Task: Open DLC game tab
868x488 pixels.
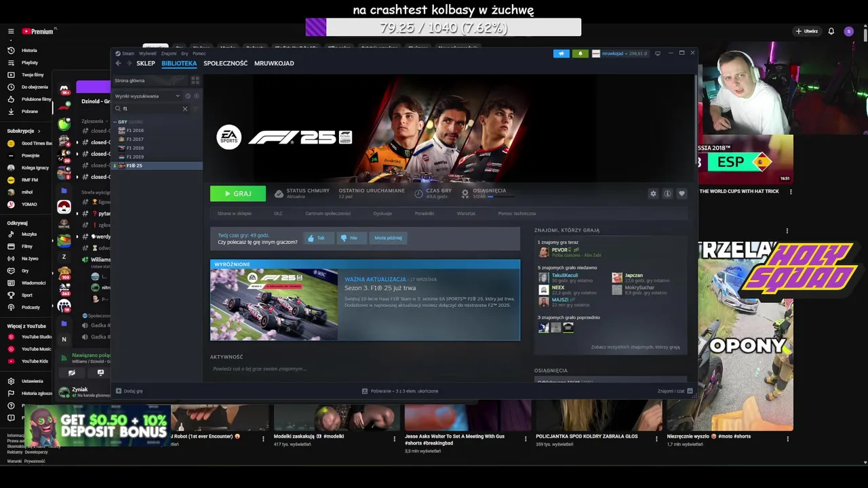Action: pyautogui.click(x=278, y=213)
